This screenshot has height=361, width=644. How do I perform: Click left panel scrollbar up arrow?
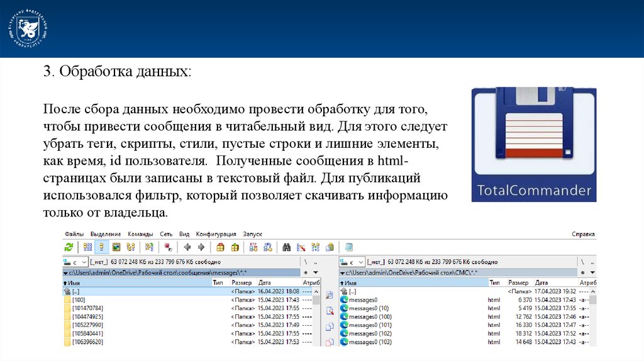pyautogui.click(x=316, y=291)
